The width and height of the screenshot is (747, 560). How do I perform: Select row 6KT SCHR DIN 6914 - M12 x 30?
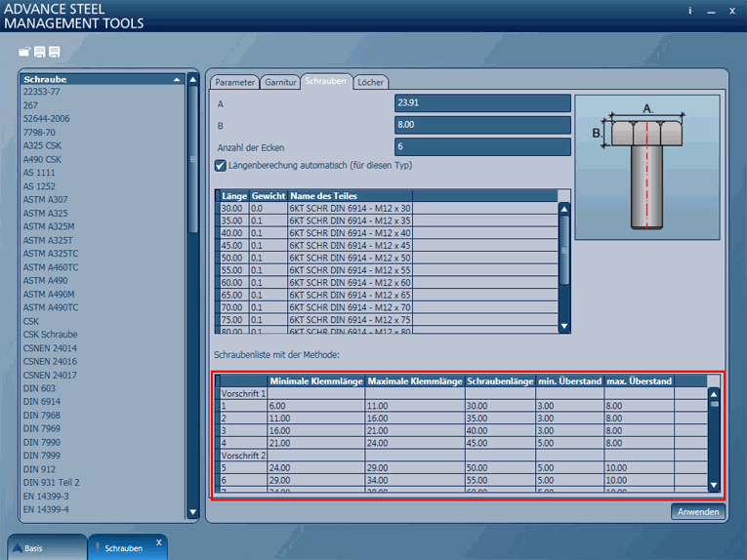click(390, 209)
